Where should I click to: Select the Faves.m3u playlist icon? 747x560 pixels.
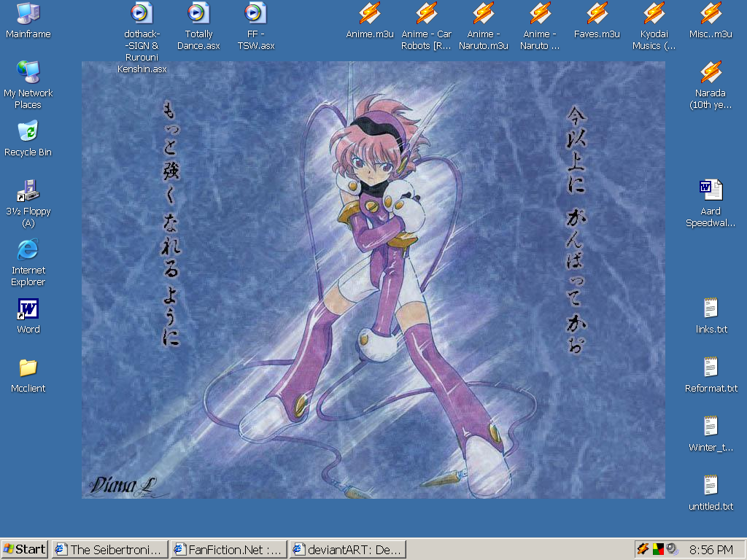click(597, 13)
